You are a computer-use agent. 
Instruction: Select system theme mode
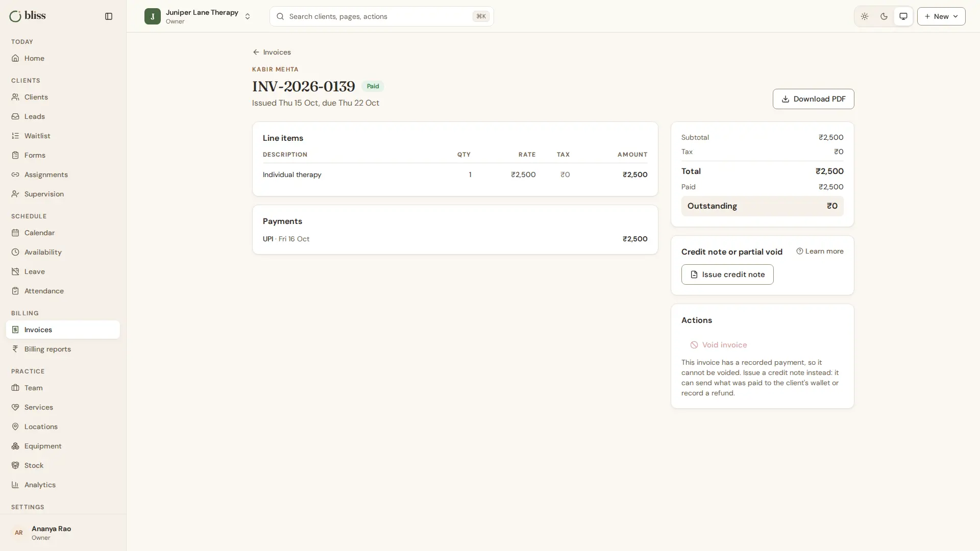click(903, 16)
